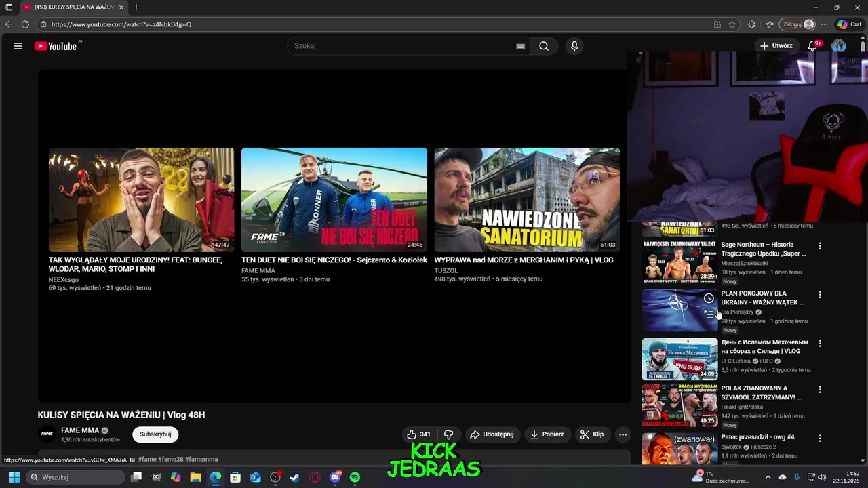The image size is (868, 488).
Task: Open FreakFightPolska POLAK ZBANOWANY thumbnail
Action: pyautogui.click(x=679, y=405)
